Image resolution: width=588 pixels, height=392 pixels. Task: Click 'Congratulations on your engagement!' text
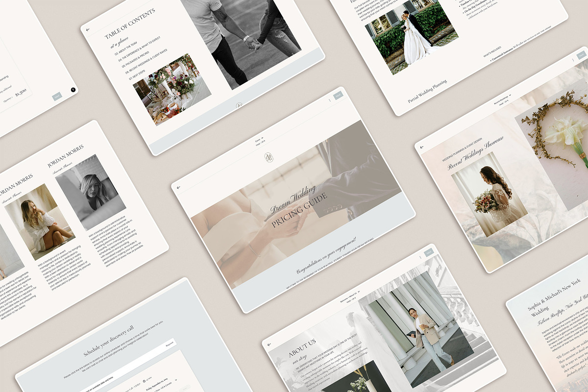click(326, 255)
